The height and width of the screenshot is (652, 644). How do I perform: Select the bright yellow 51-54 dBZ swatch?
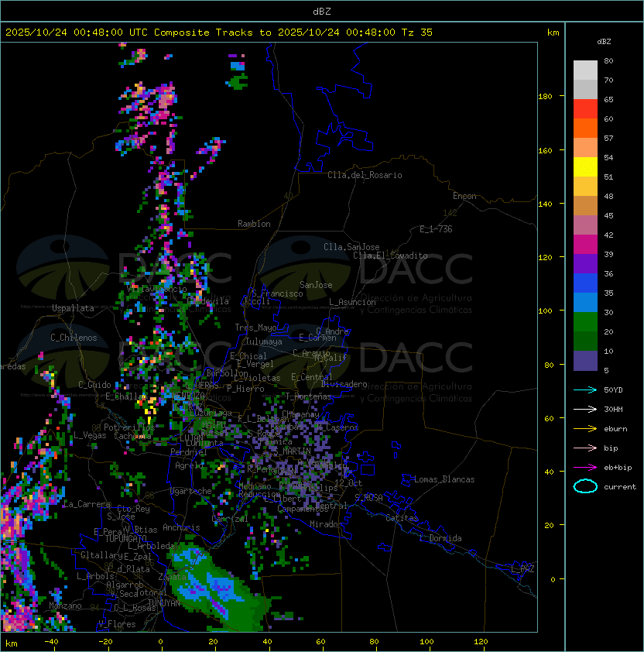click(x=585, y=167)
